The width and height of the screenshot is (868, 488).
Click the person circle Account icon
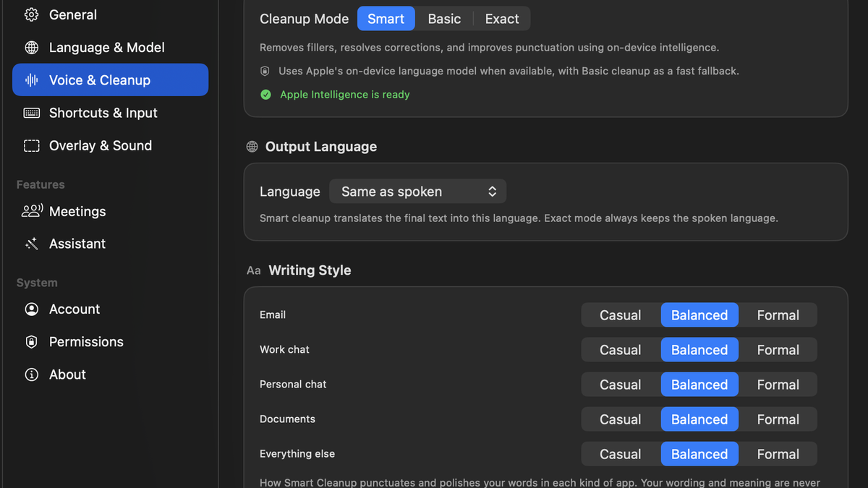[x=32, y=309]
